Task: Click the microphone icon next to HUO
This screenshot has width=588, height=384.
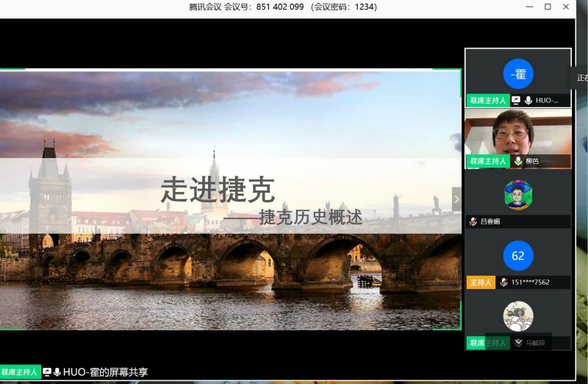Action: coord(528,100)
